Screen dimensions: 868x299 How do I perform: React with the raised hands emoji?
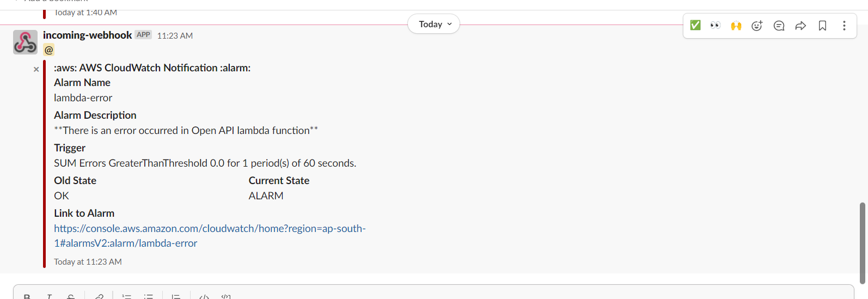736,26
